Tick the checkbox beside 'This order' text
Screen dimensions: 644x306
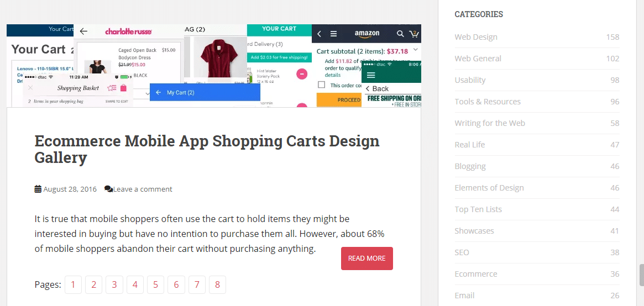[x=321, y=85]
